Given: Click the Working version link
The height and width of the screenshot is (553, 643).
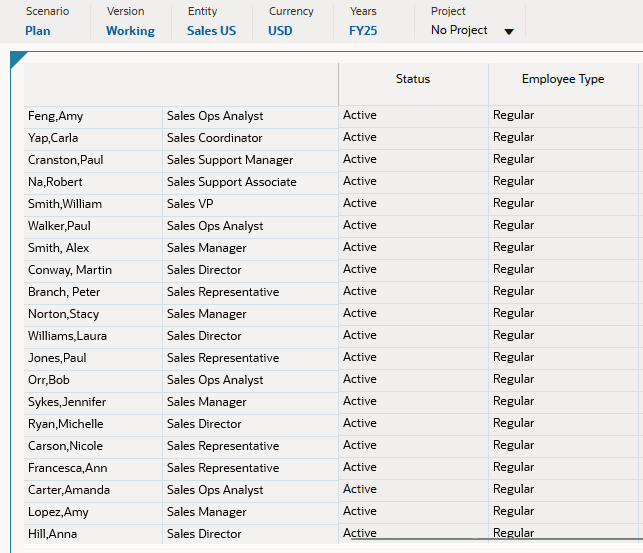Looking at the screenshot, I should click(130, 31).
